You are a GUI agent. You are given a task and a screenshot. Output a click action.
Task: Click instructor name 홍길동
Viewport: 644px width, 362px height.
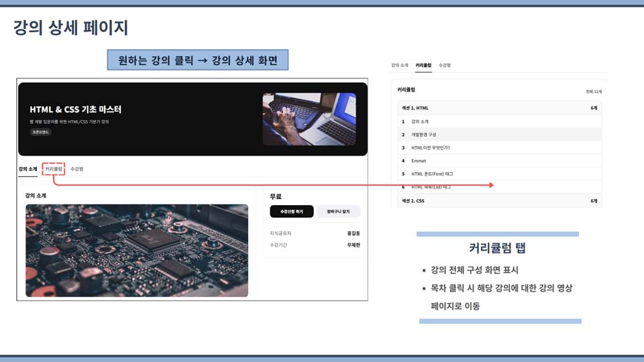[x=354, y=233]
